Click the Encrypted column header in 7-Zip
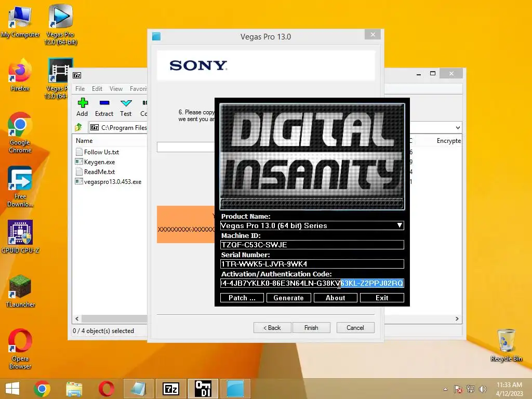Screen dimensions: 532x399 coord(448,140)
